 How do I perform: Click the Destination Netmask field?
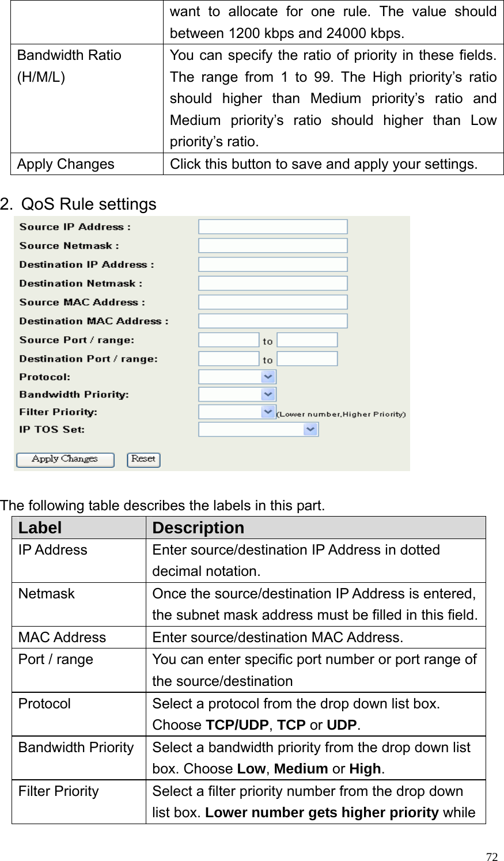click(x=273, y=283)
